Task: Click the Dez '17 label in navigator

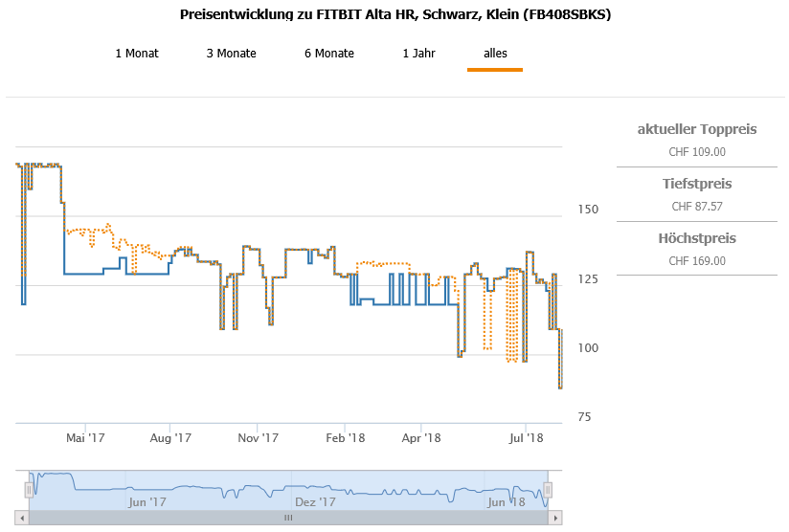Action: click(315, 501)
